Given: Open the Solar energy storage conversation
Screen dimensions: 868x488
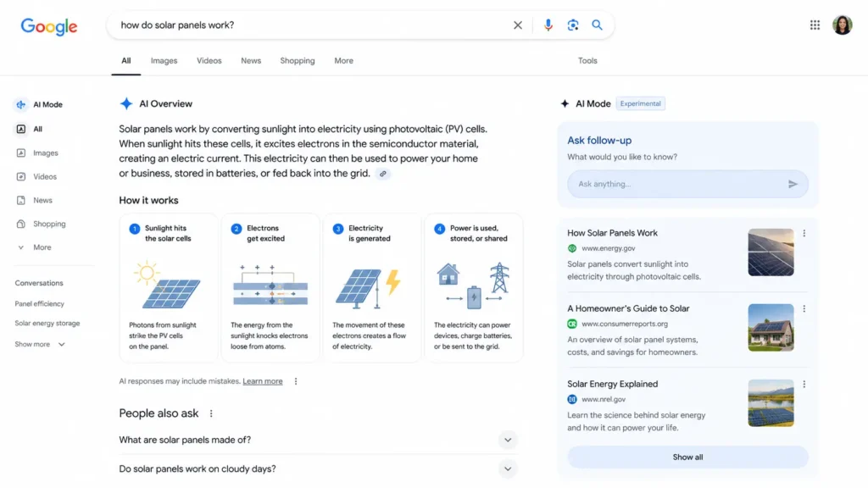Looking at the screenshot, I should click(x=47, y=323).
